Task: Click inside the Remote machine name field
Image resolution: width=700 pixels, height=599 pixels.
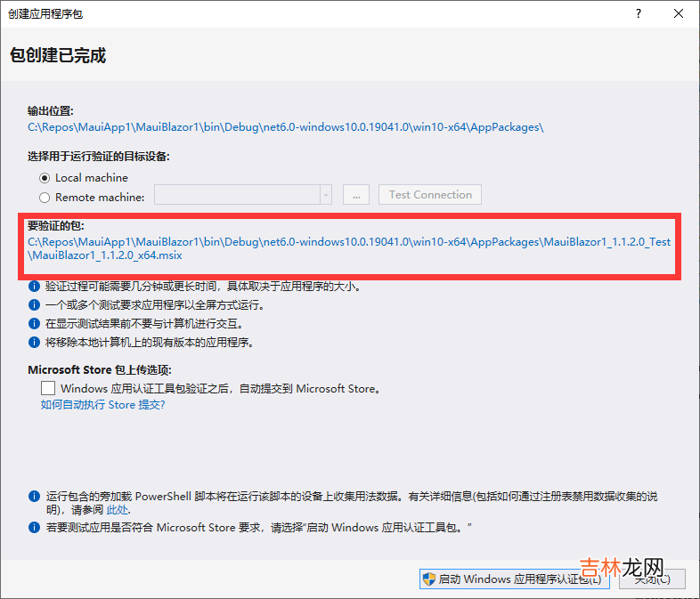Action: pyautogui.click(x=236, y=195)
